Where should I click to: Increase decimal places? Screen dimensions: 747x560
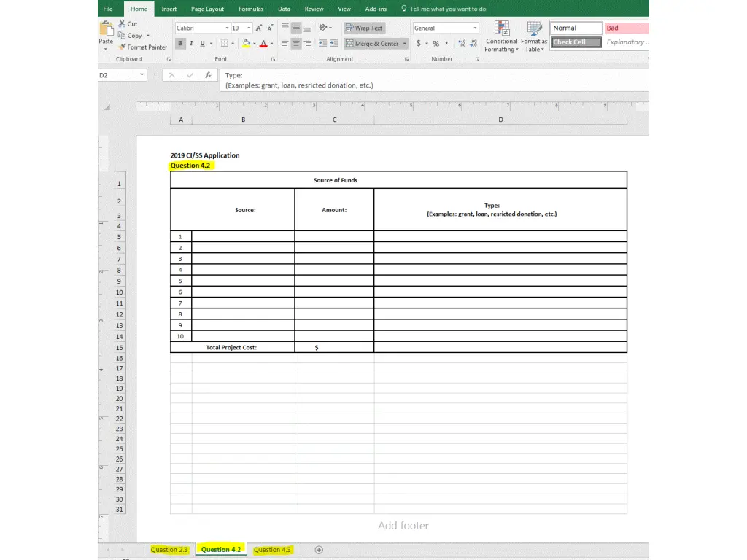[x=462, y=43]
